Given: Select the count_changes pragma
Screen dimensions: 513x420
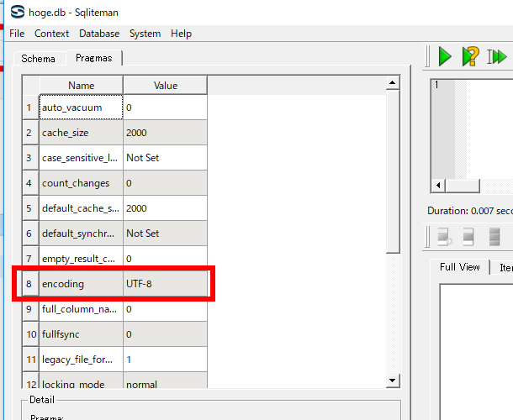Looking at the screenshot, I should click(81, 183).
